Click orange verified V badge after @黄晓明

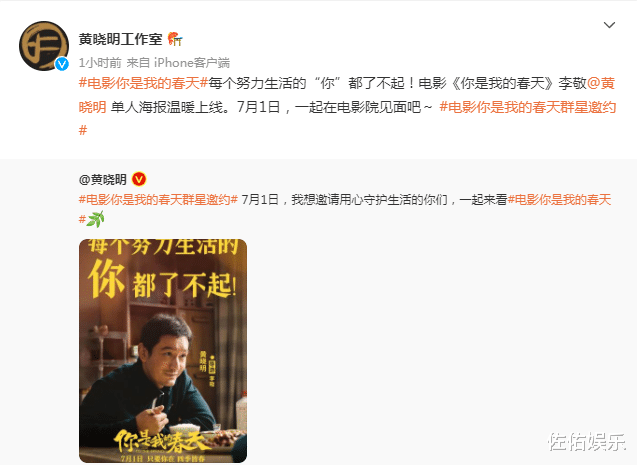point(139,179)
